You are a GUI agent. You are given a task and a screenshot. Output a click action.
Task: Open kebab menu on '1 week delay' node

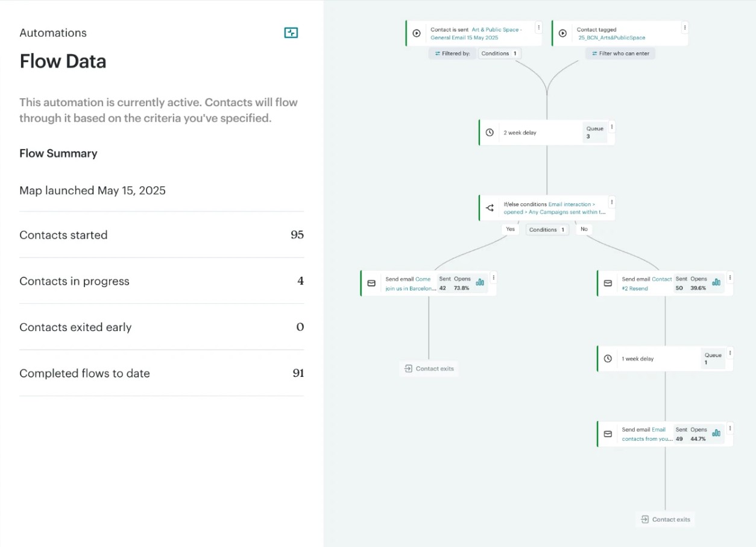pyautogui.click(x=730, y=353)
